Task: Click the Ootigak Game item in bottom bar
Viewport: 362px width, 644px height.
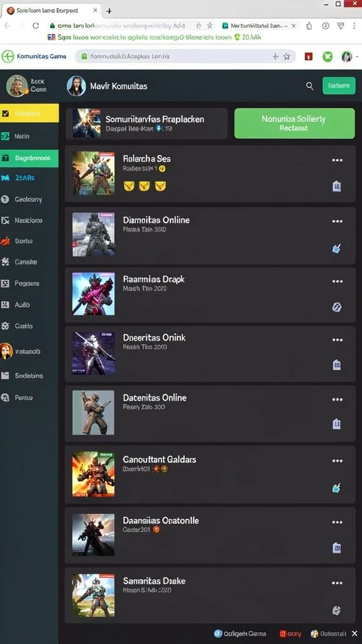Action: [240, 634]
